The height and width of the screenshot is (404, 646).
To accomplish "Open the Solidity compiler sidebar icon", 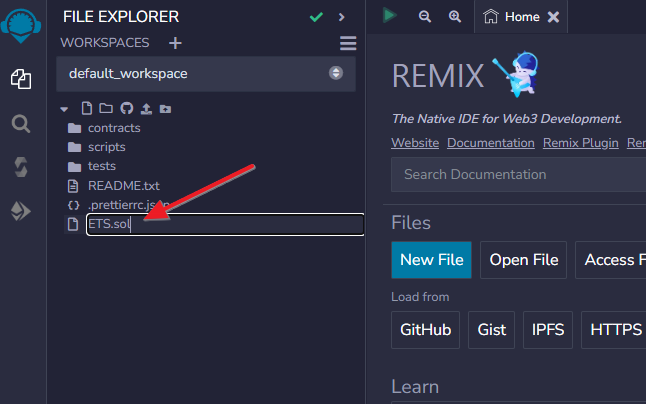I will (21, 167).
